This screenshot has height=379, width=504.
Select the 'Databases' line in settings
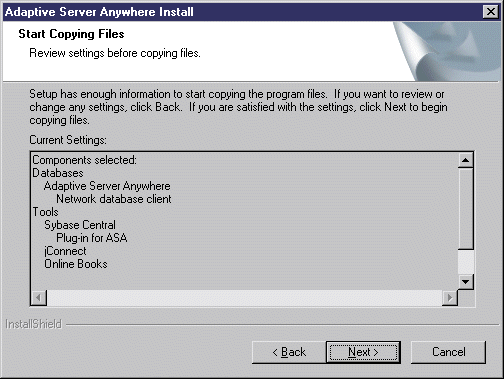coord(58,173)
